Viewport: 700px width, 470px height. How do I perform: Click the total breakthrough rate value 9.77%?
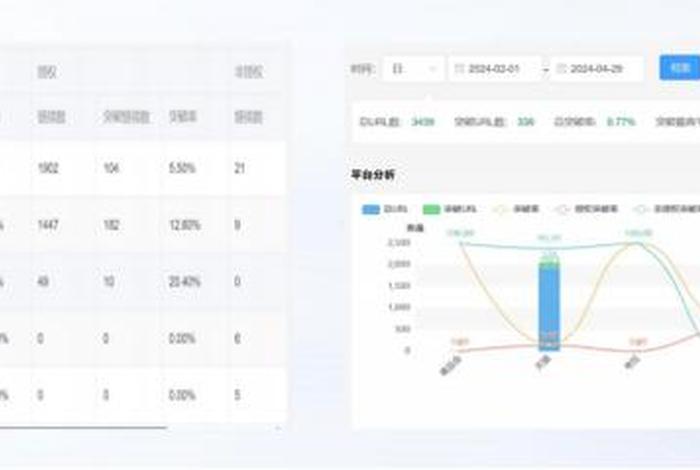click(621, 122)
